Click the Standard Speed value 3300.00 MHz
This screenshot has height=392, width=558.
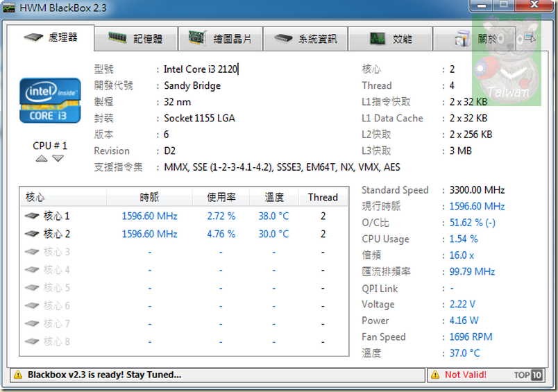(x=477, y=190)
